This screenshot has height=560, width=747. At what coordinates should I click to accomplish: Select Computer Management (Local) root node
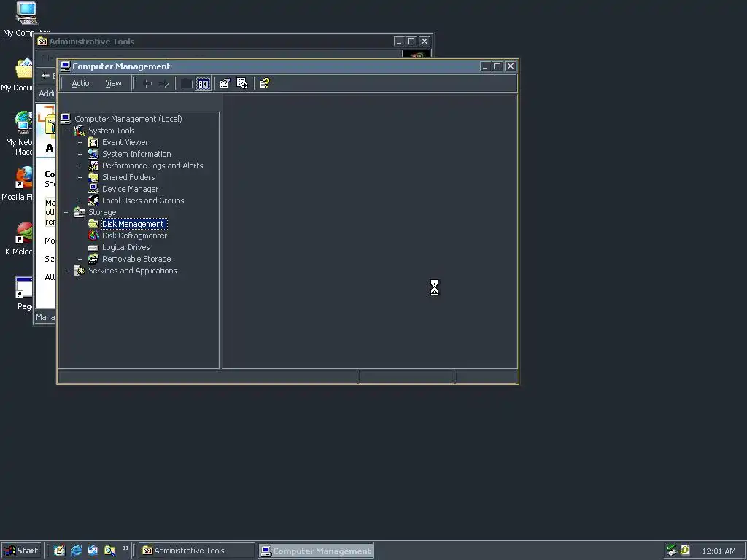click(x=128, y=119)
